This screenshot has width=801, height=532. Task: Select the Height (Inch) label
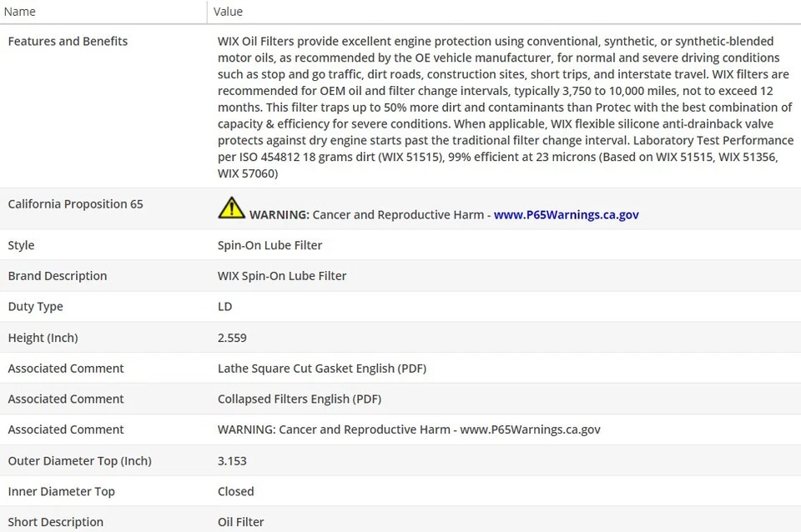click(43, 338)
